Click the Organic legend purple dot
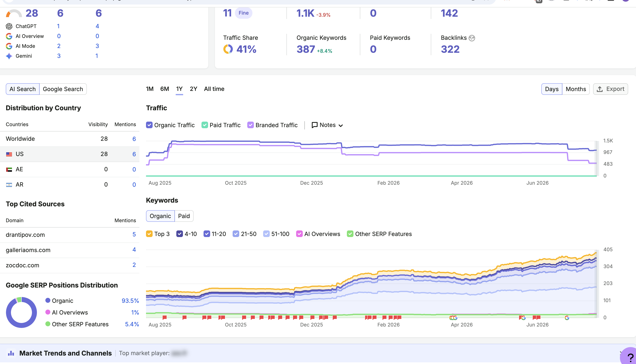Image resolution: width=636 pixels, height=364 pixels. point(48,301)
